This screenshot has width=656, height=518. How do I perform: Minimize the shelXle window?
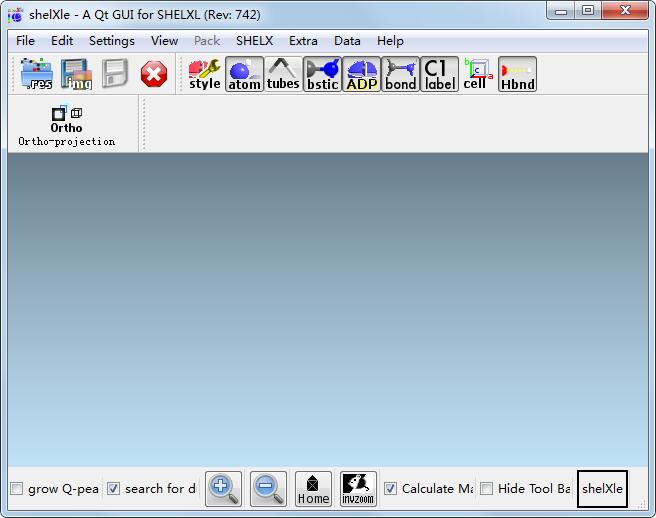561,11
